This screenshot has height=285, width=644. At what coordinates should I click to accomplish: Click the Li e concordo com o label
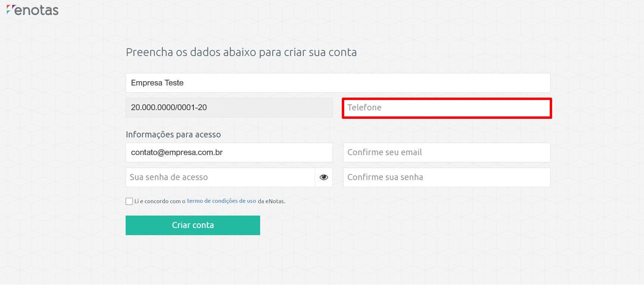point(160,201)
